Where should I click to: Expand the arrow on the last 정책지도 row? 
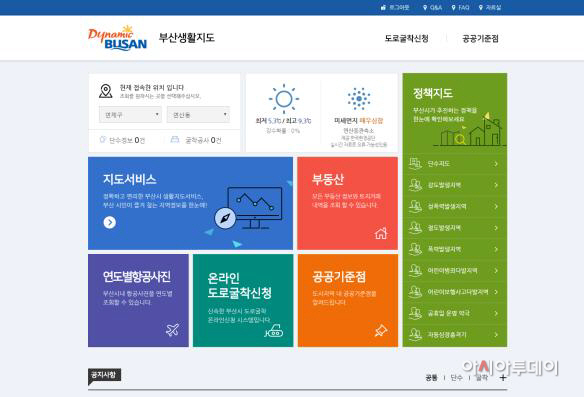(x=496, y=334)
